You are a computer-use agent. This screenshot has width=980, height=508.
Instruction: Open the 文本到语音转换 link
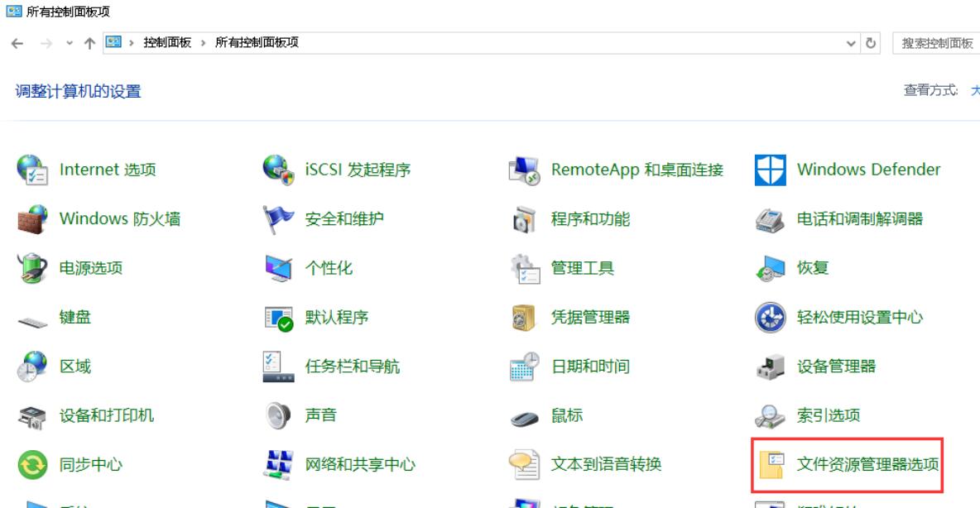click(x=606, y=464)
